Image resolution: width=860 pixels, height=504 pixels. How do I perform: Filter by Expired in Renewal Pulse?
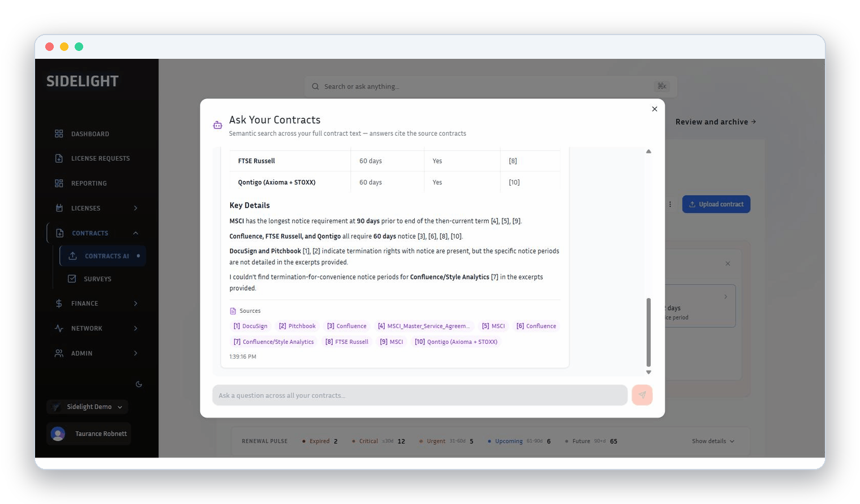[320, 441]
